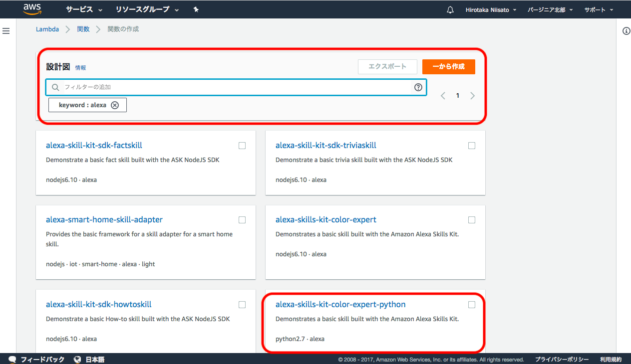Check the alexa-smart-home-skill-adapter checkbox

coord(242,220)
